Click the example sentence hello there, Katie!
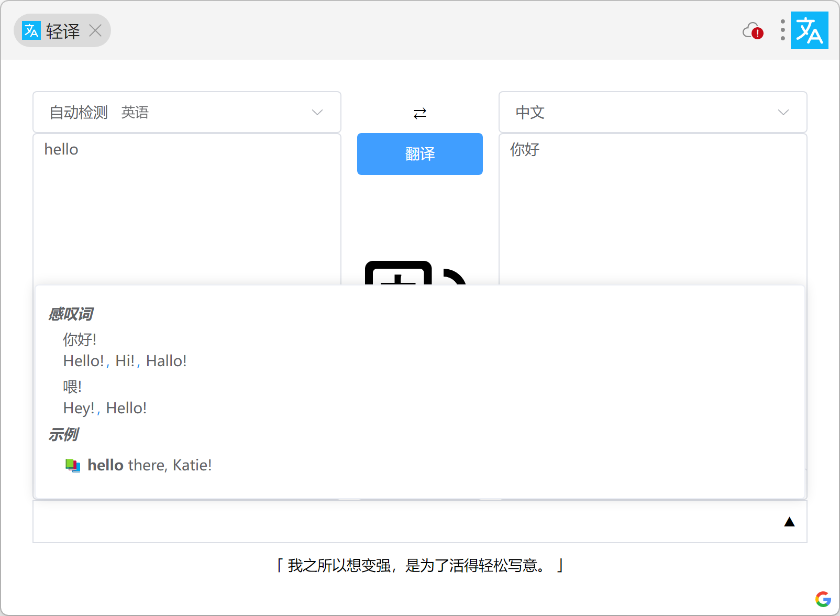Image resolution: width=840 pixels, height=616 pixels. pos(150,465)
